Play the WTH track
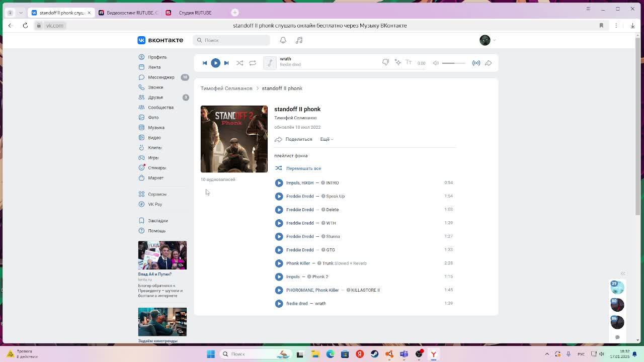This screenshot has width=644, height=362. (x=279, y=223)
